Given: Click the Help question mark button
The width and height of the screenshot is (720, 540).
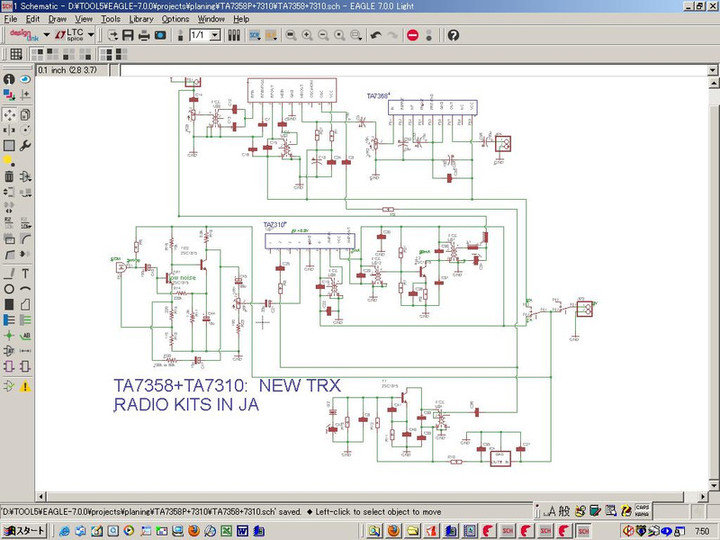Looking at the screenshot, I should coord(453,35).
